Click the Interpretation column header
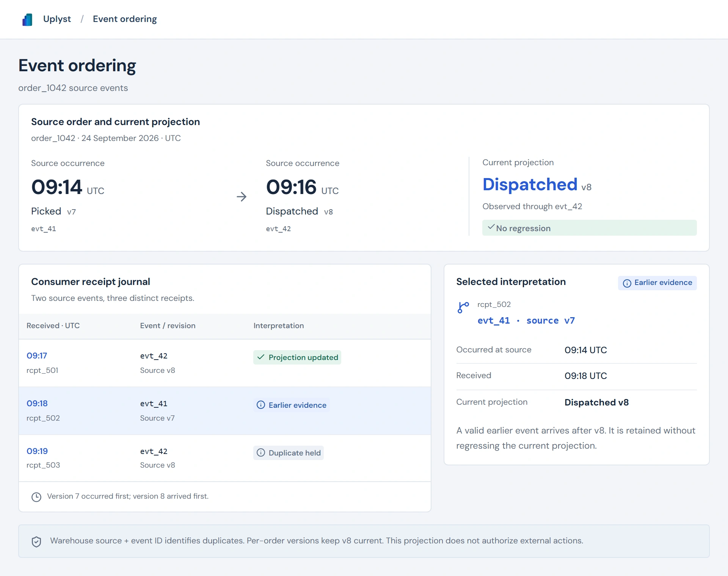This screenshot has width=728, height=576. (279, 326)
